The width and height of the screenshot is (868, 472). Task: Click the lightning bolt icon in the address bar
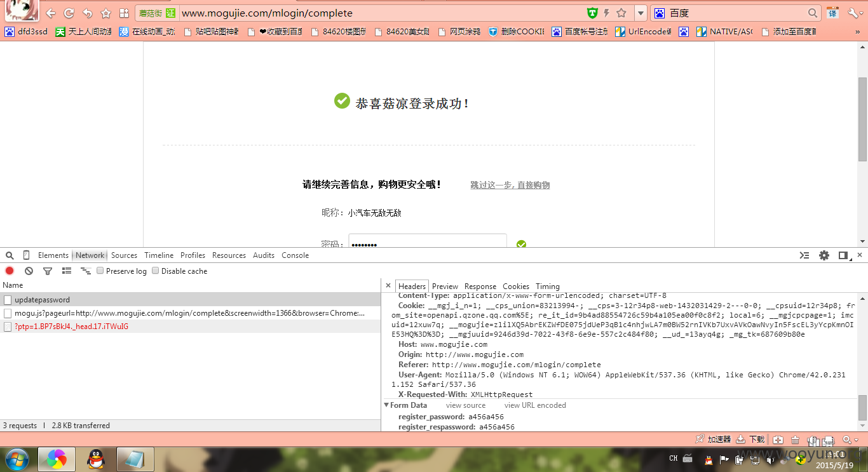coord(607,13)
